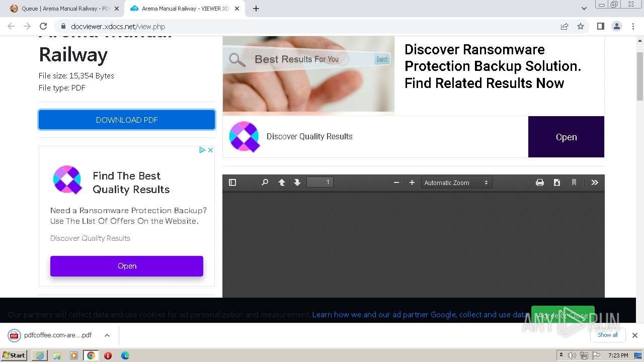Zoom out the PDF document
The width and height of the screenshot is (644, 362).
tap(396, 183)
